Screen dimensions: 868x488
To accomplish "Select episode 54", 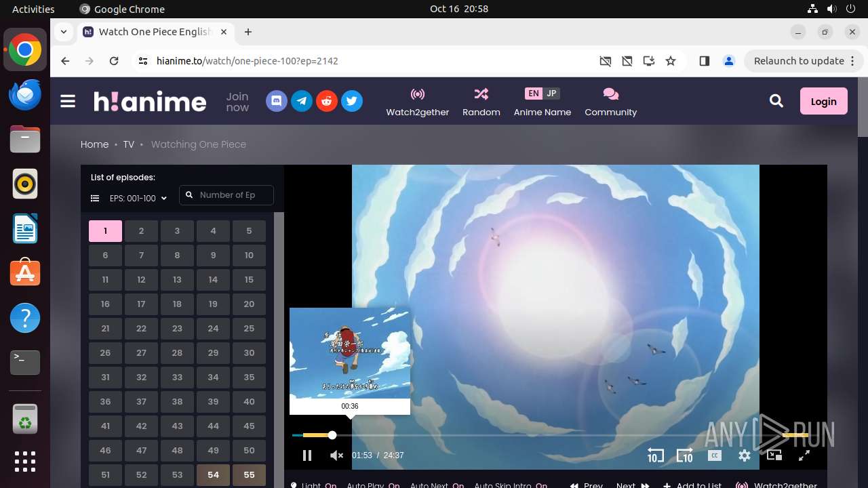I will (x=213, y=475).
